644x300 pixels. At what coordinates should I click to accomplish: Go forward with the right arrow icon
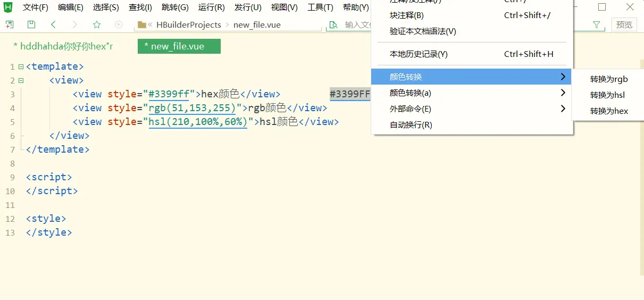75,24
